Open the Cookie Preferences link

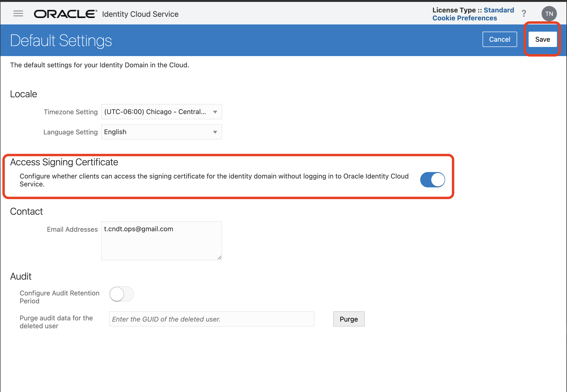coord(465,18)
